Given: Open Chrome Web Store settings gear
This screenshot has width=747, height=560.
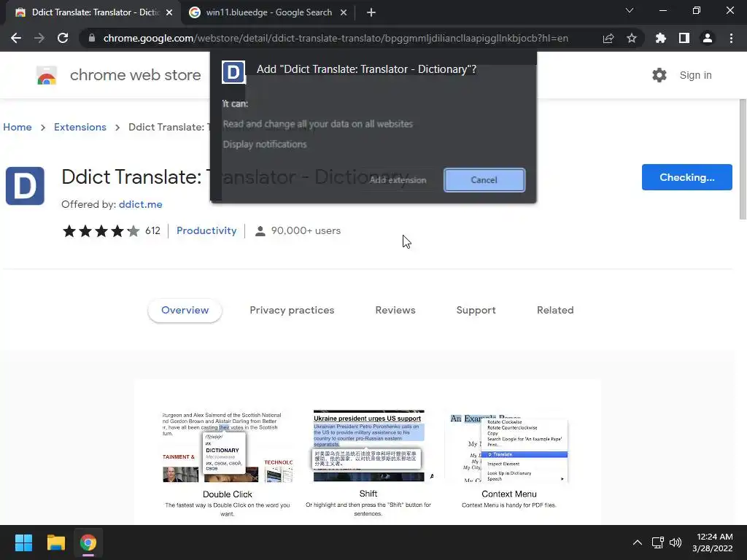Looking at the screenshot, I should 659,75.
